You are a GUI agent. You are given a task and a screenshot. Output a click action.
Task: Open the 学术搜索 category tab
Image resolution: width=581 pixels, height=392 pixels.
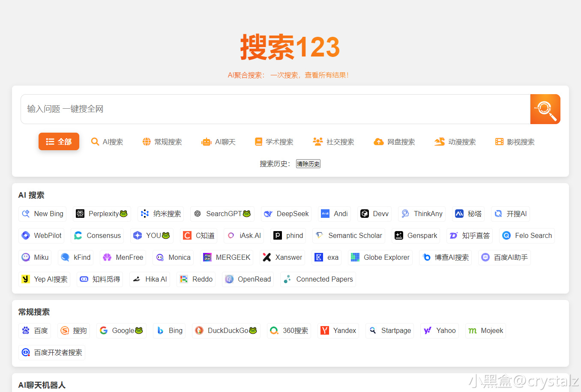[274, 142]
